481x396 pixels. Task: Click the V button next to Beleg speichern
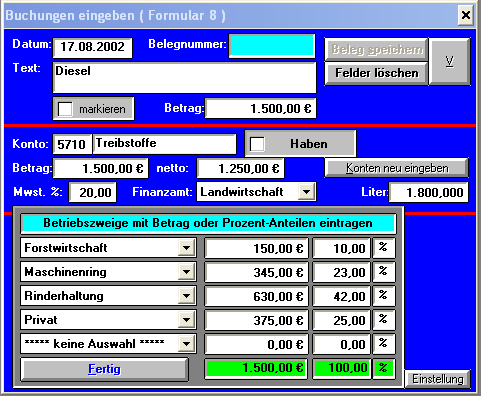(450, 61)
